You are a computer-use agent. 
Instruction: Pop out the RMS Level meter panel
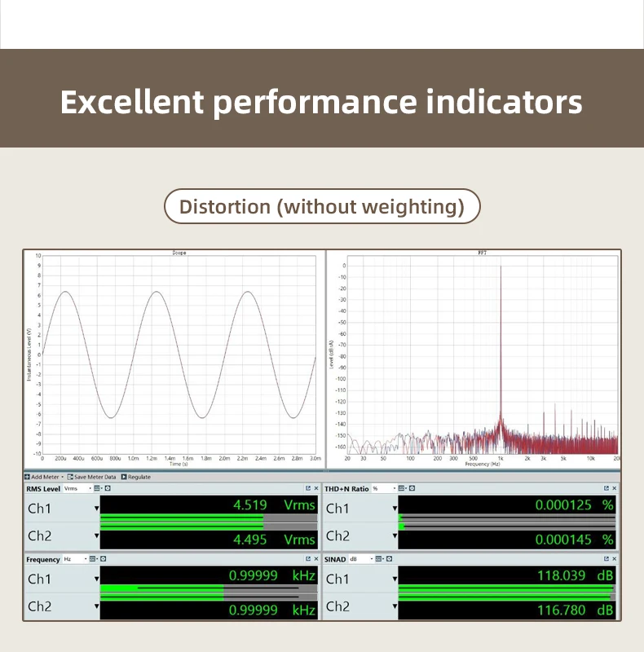click(308, 488)
